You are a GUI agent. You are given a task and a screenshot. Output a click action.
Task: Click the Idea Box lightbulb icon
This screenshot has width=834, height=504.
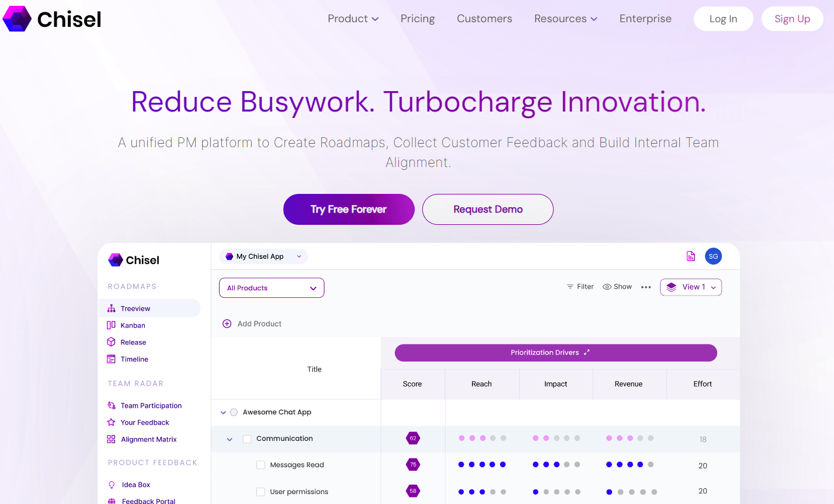[112, 485]
